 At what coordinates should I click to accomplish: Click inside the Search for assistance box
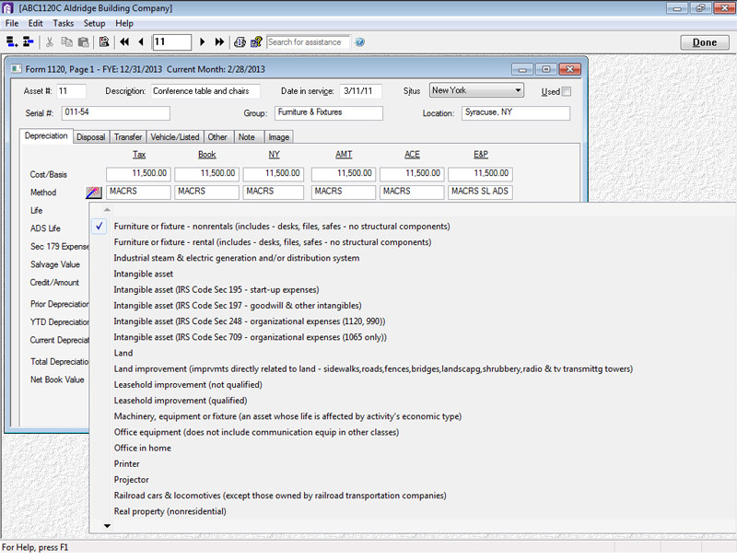pyautogui.click(x=309, y=41)
